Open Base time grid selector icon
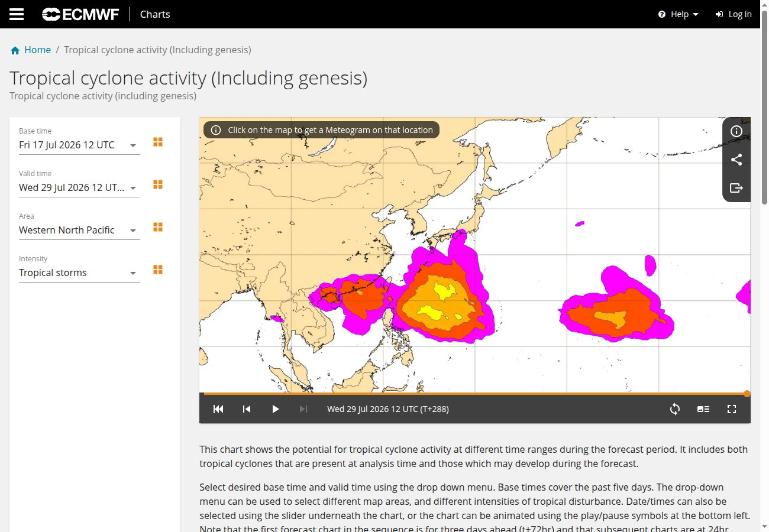Image resolution: width=769 pixels, height=532 pixels. point(158,142)
